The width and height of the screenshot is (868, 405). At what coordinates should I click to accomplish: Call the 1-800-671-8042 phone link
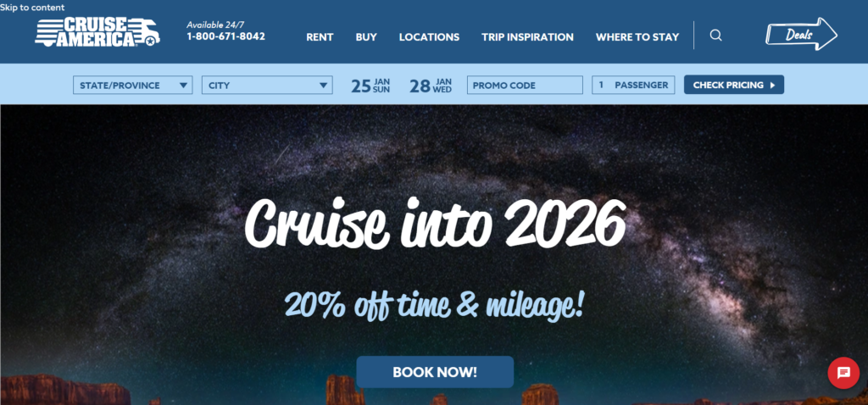(x=225, y=36)
